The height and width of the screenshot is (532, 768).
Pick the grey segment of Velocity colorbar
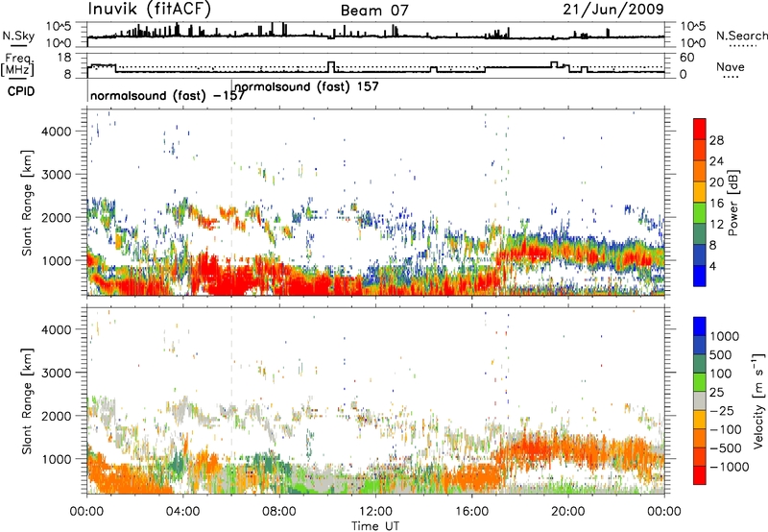(700, 401)
